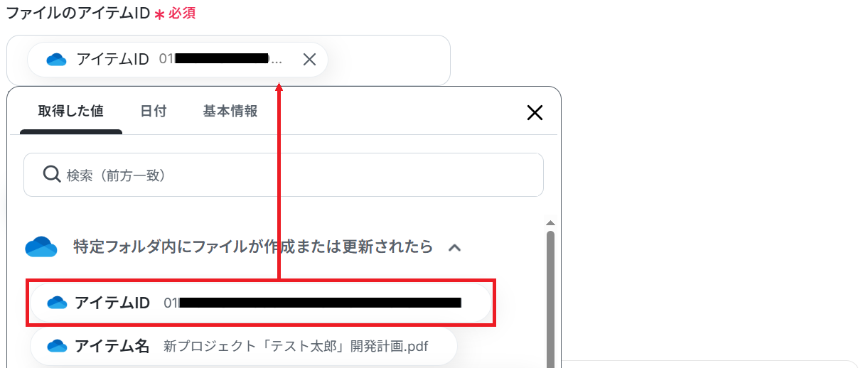Image resolution: width=868 pixels, height=368 pixels.
Task: Close the value picker panel
Action: pos(534,112)
